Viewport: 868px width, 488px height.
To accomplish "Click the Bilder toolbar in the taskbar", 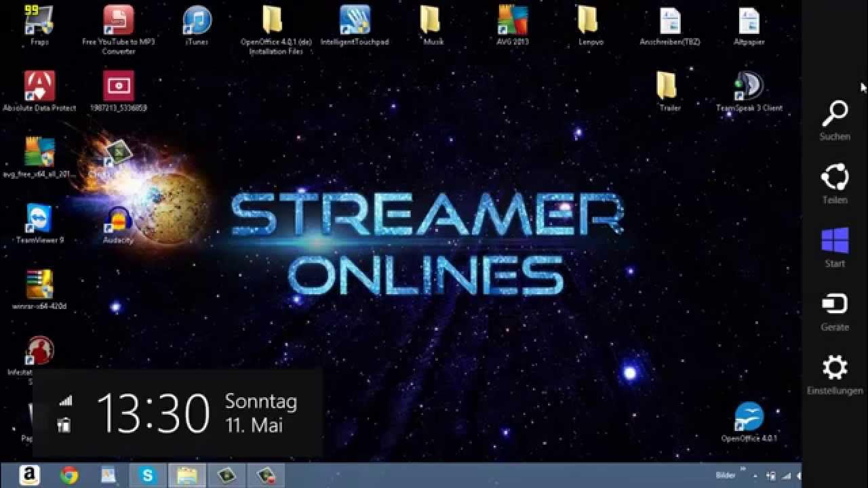I will point(725,476).
